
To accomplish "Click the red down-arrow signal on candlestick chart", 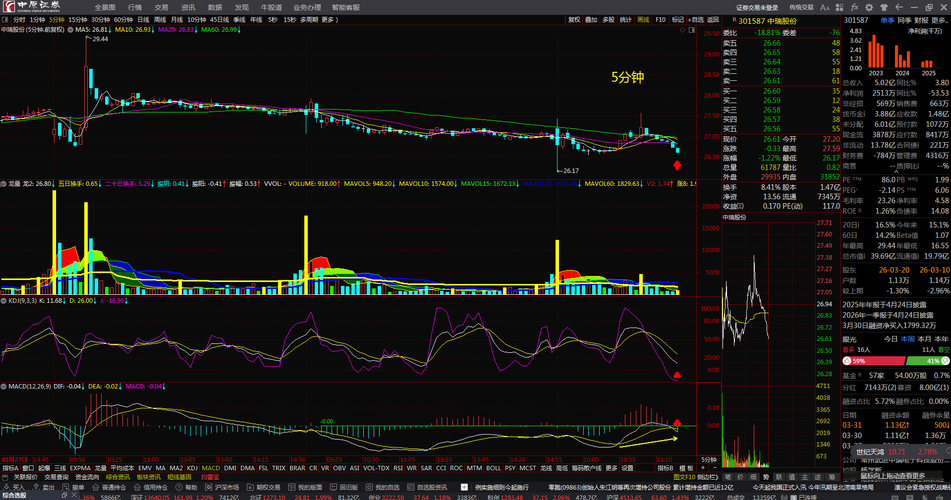I will pyautogui.click(x=677, y=165).
